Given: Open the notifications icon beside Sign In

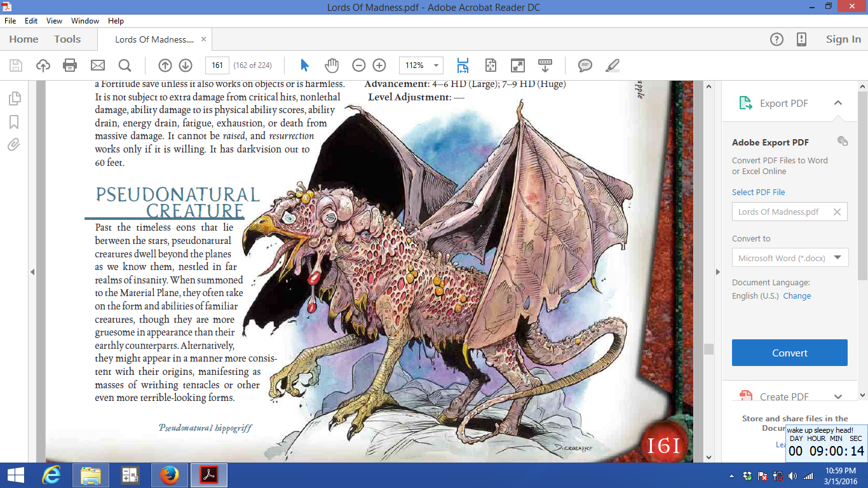Looking at the screenshot, I should (801, 39).
